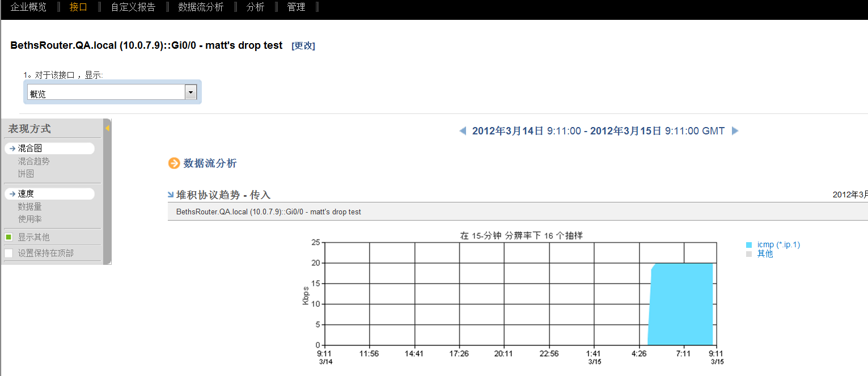This screenshot has height=376, width=868.
Task: Click the 其他 legend link
Action: click(x=765, y=254)
